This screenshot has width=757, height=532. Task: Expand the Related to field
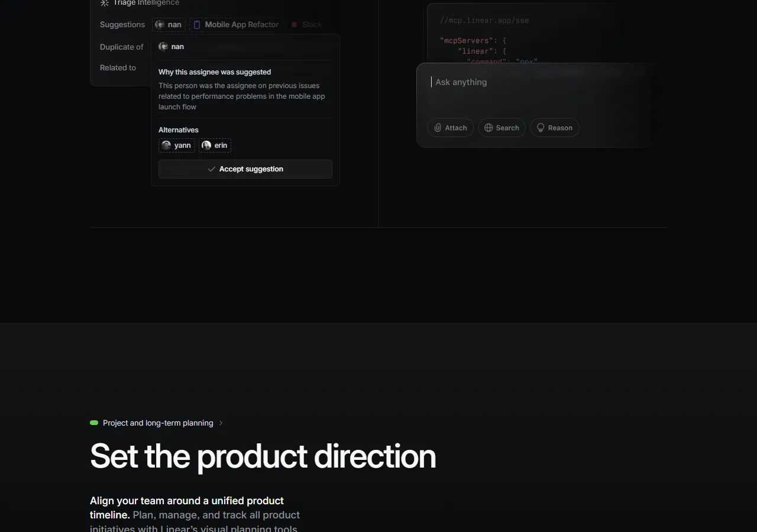pos(118,67)
